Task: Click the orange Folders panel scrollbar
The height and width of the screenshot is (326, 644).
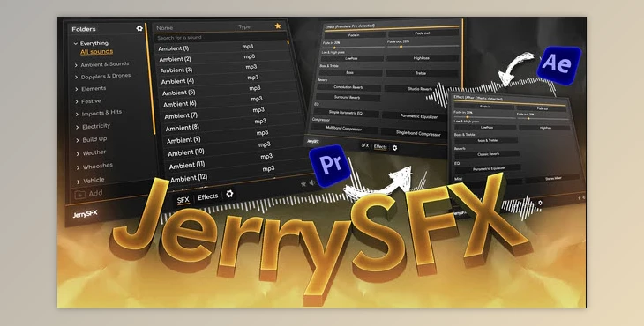Action: [151, 78]
